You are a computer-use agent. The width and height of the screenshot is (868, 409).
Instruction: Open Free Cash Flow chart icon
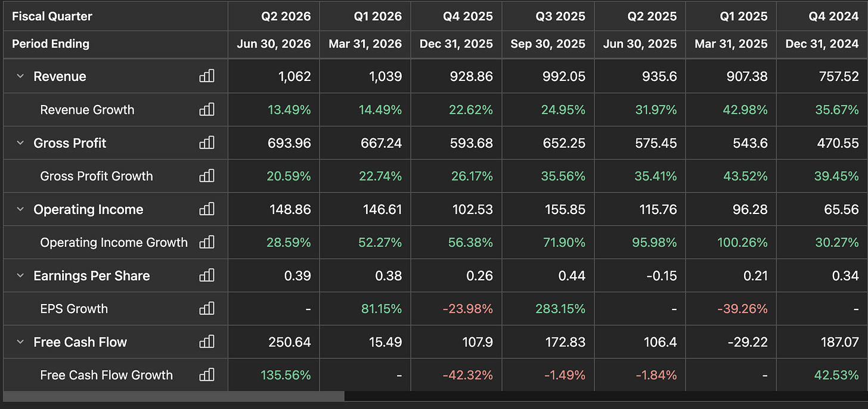click(x=207, y=342)
